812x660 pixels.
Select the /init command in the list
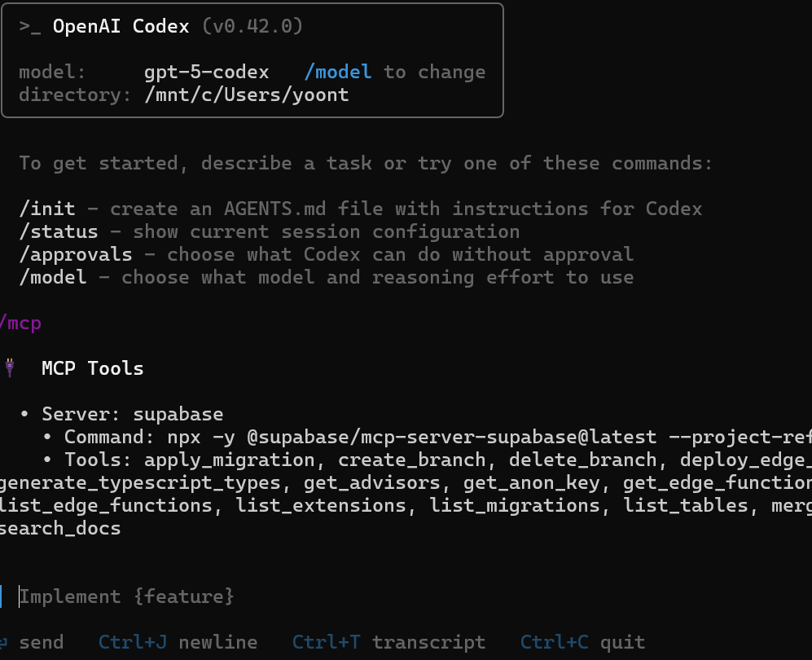[47, 209]
